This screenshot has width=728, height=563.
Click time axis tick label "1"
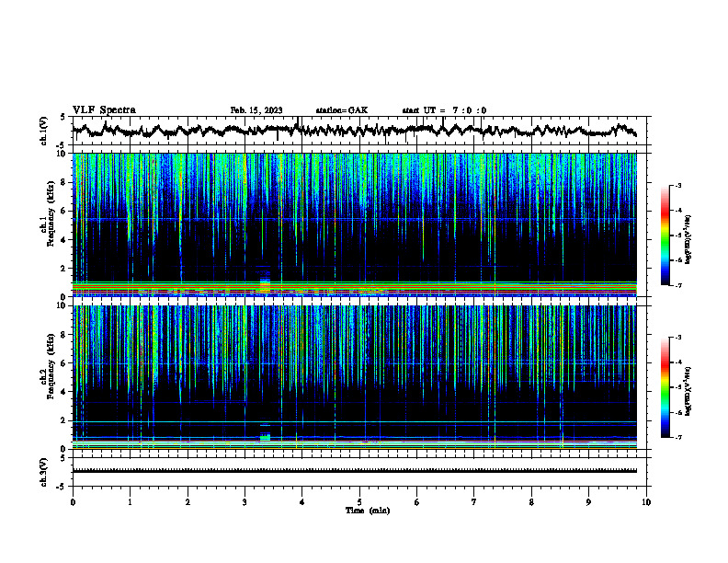pos(130,502)
